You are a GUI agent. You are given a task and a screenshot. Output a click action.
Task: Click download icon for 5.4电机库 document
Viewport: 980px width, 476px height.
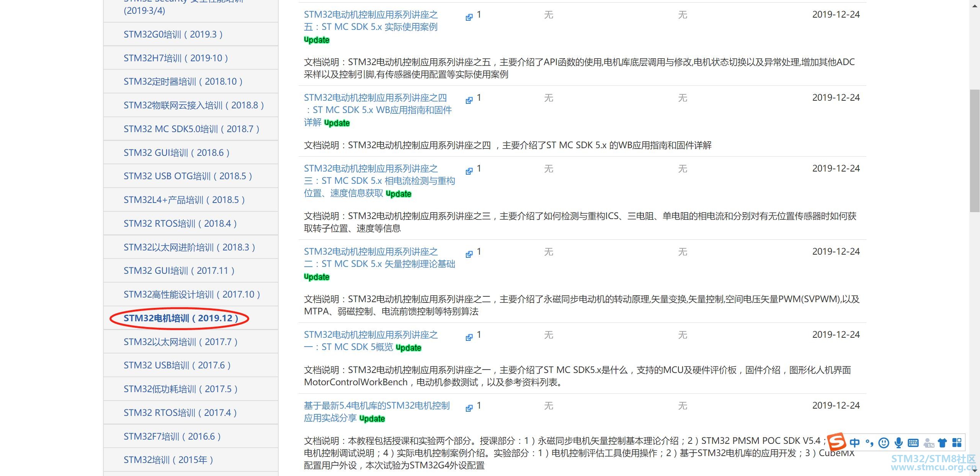469,408
